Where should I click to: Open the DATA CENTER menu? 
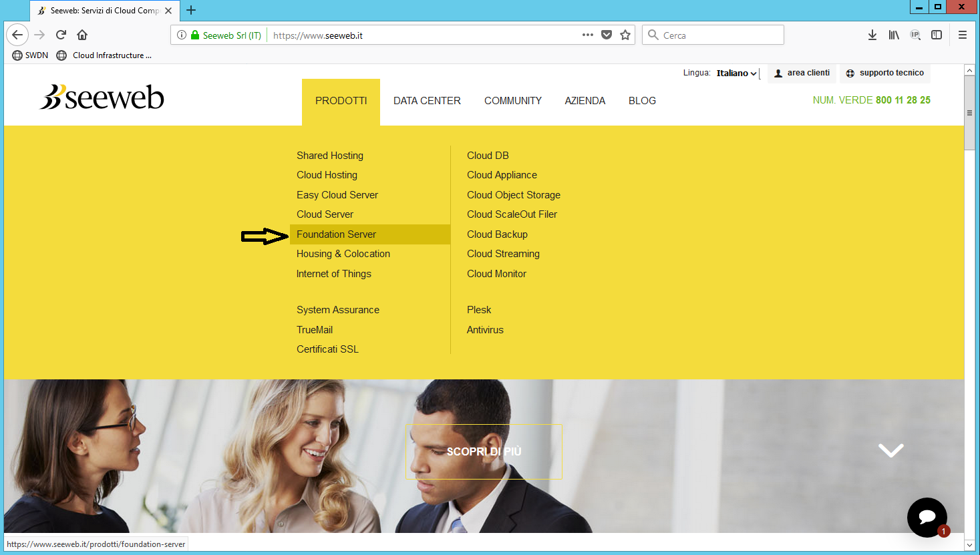point(427,101)
